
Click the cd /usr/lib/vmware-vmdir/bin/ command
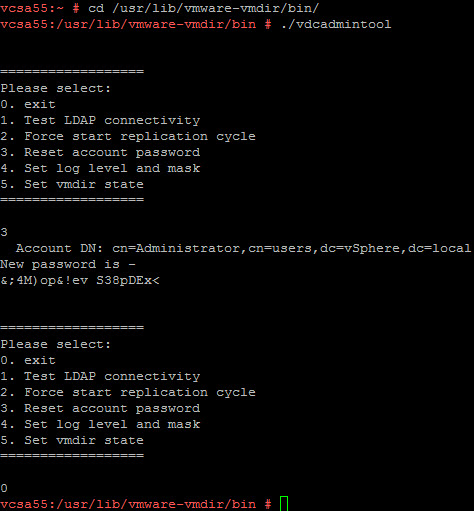coord(204,8)
